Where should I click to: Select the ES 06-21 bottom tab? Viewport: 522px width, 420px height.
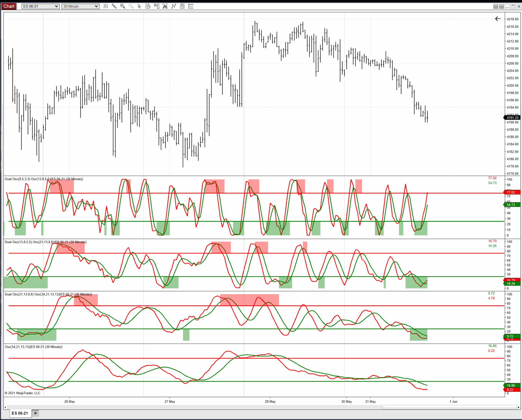[20, 413]
